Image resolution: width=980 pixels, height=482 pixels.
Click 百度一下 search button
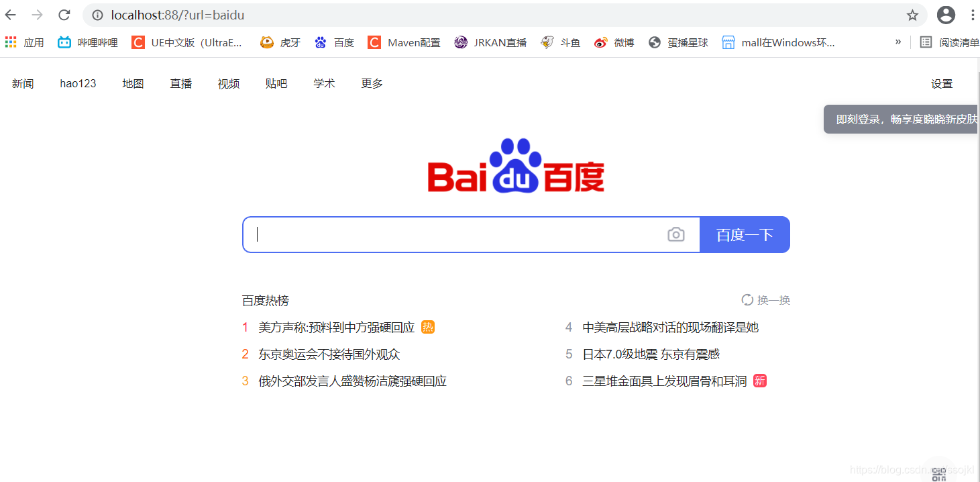[x=745, y=234]
